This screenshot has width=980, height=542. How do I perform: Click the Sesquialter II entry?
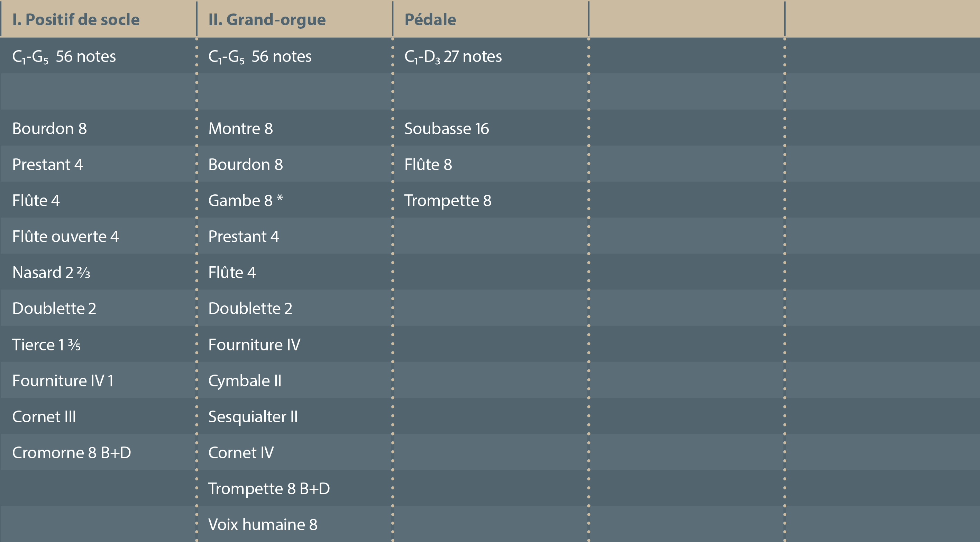pyautogui.click(x=253, y=416)
